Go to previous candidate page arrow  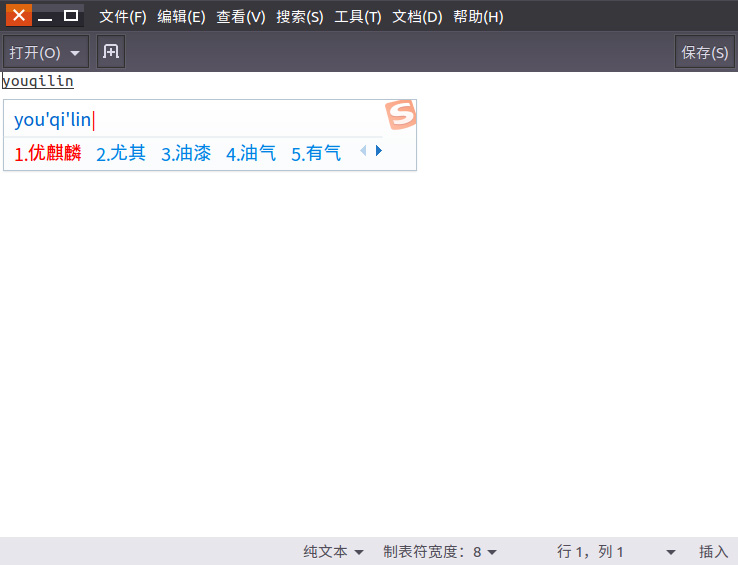click(x=363, y=151)
